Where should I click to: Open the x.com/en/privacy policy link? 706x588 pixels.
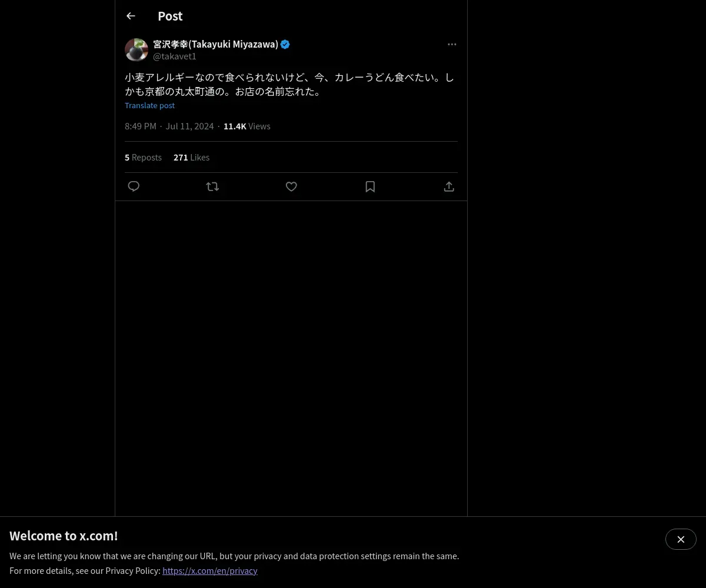(210, 570)
